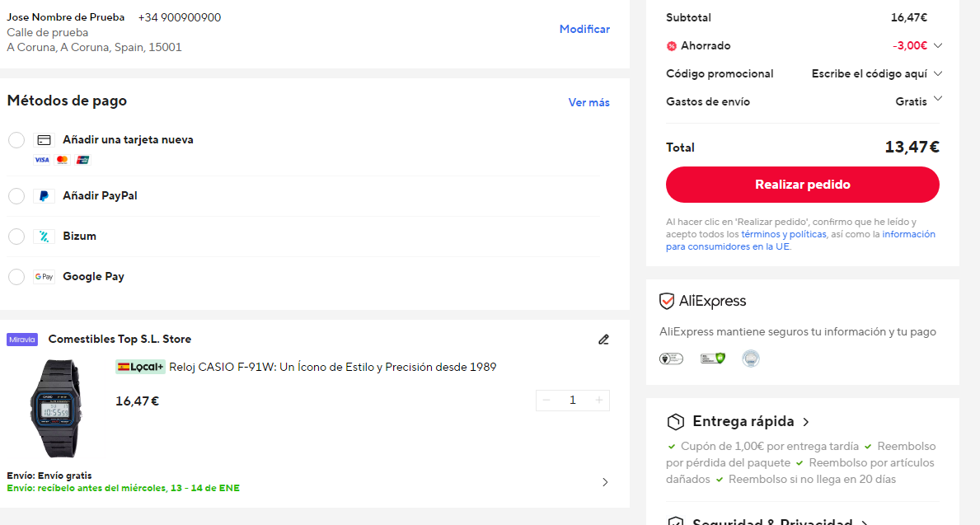980x525 pixels.
Task: Click the round blue certification seal
Action: tap(751, 359)
